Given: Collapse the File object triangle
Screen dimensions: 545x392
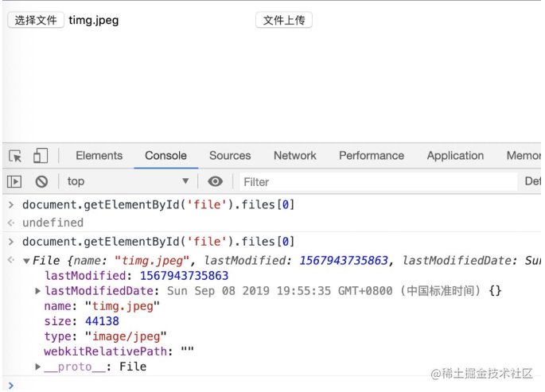Looking at the screenshot, I should (x=26, y=261).
